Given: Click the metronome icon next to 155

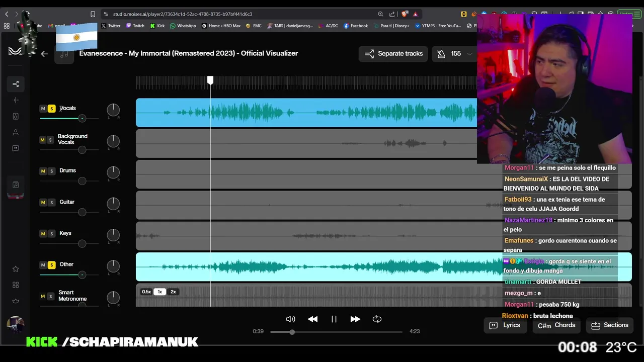Looking at the screenshot, I should [441, 54].
